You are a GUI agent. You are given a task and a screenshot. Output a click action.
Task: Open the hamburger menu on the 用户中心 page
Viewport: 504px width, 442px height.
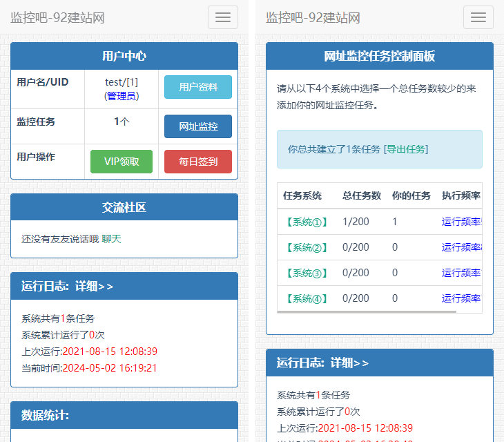222,17
